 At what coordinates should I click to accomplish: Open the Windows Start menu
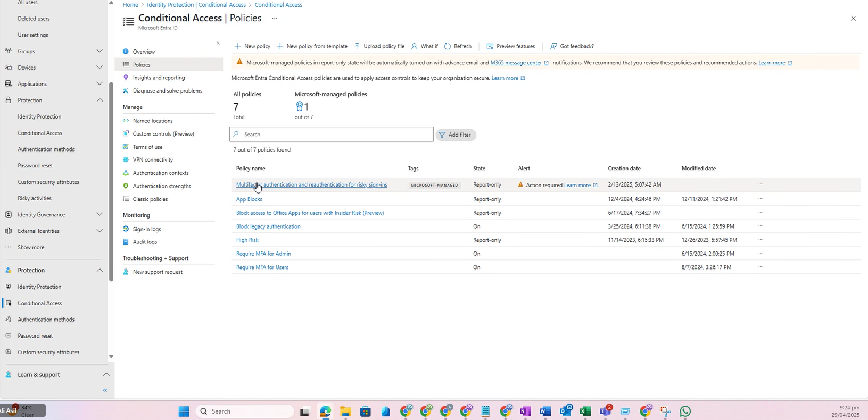click(184, 411)
